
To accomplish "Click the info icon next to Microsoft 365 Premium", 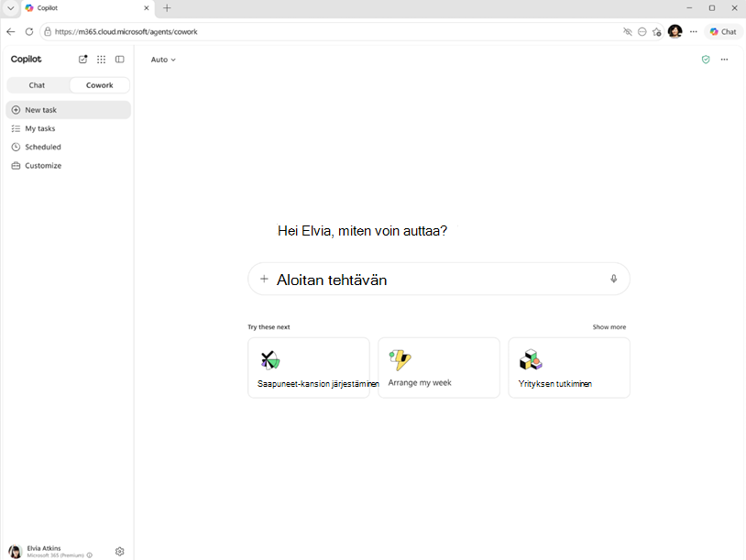I will [90, 555].
